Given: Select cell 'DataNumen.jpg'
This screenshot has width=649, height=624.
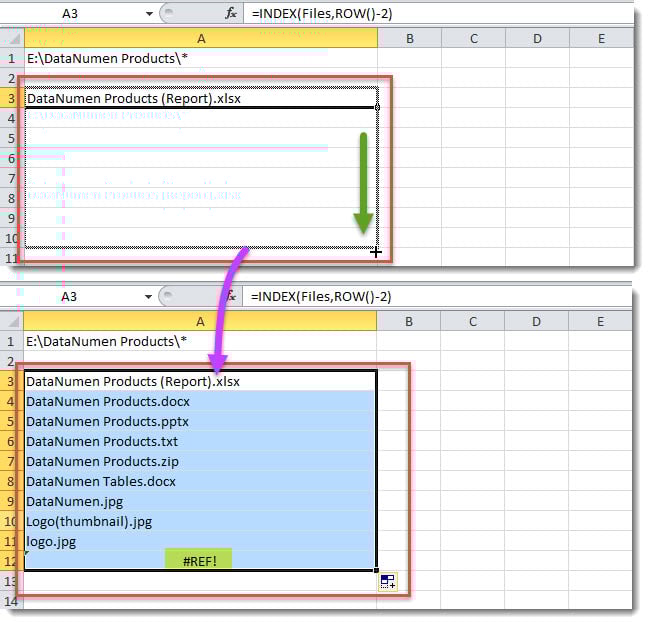Looking at the screenshot, I should click(200, 502).
